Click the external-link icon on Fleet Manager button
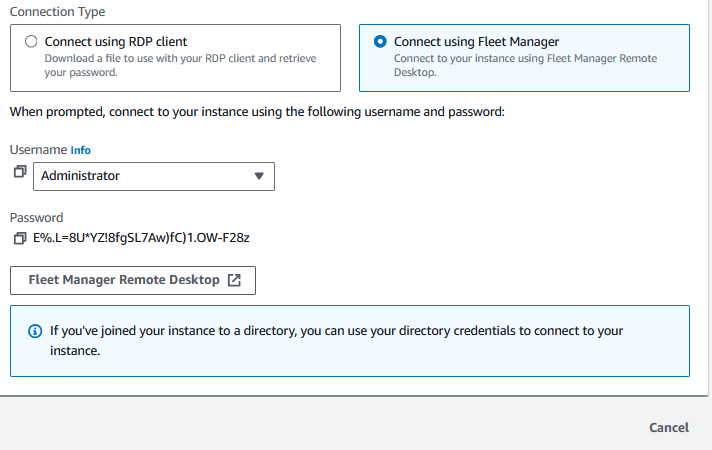Image resolution: width=712 pixels, height=450 pixels. [x=234, y=280]
